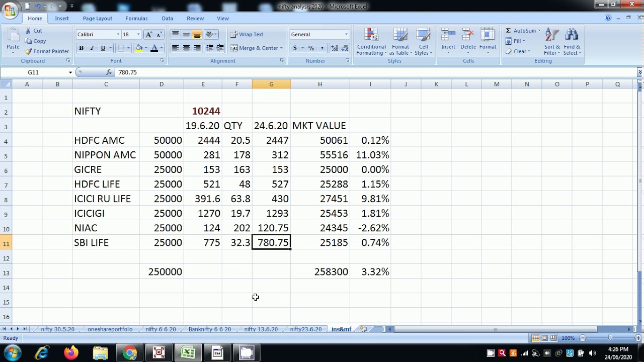Toggle Middle Align vertical alignment
644x362 pixels.
pos(186,34)
